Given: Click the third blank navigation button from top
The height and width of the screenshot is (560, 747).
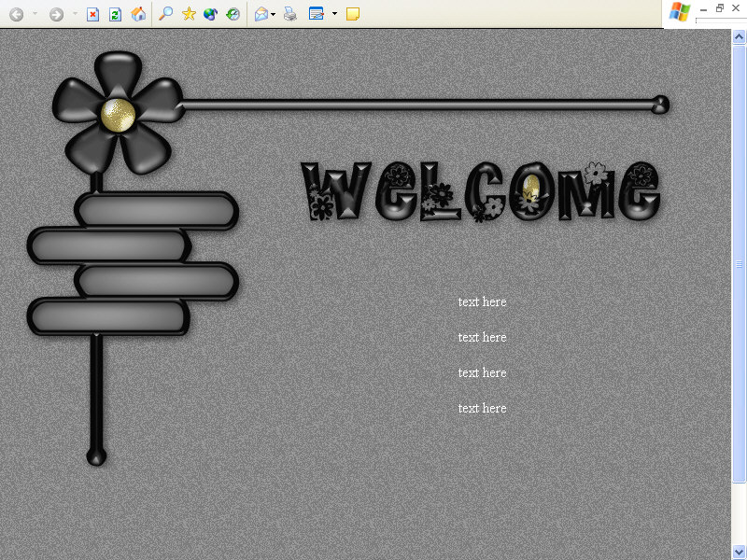Looking at the screenshot, I should coord(156,282).
